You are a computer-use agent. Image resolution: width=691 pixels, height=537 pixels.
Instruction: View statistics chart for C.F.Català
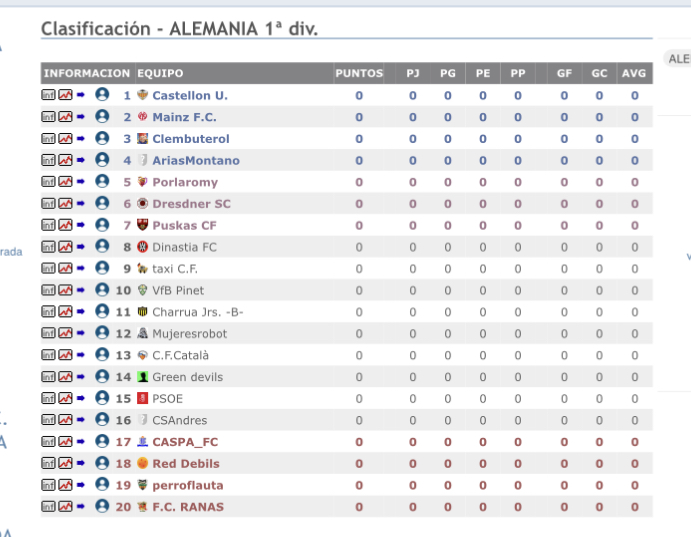[65, 355]
